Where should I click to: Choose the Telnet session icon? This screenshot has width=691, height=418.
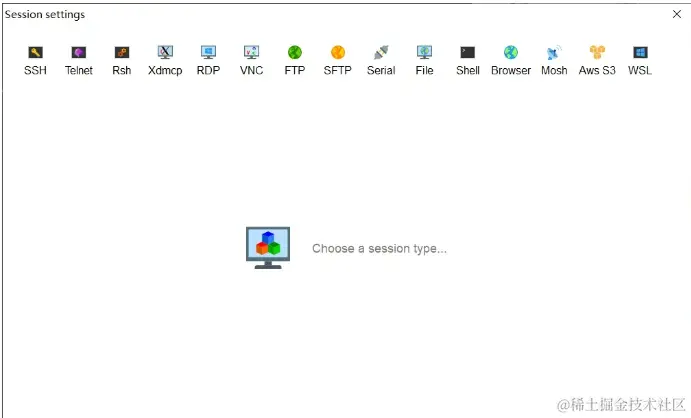tap(78, 53)
